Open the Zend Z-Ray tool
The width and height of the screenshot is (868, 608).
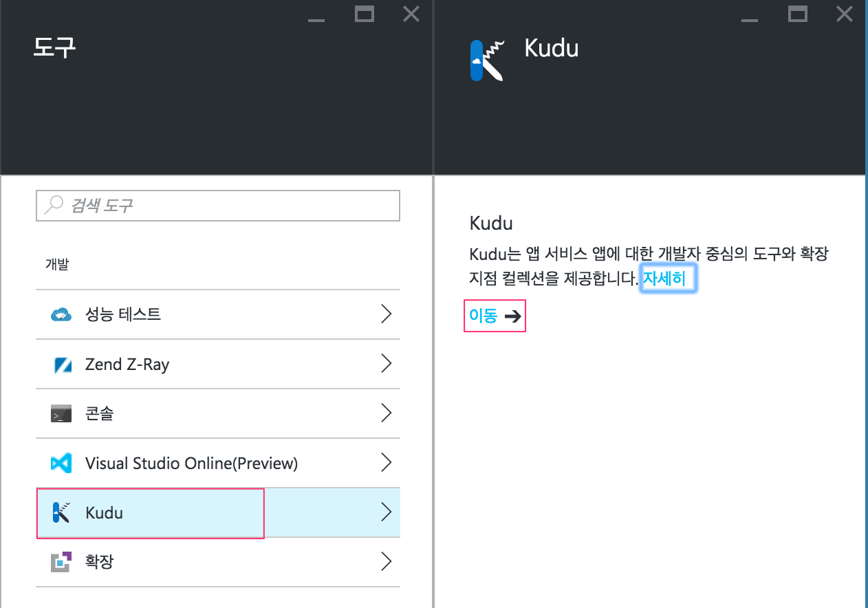(x=218, y=364)
